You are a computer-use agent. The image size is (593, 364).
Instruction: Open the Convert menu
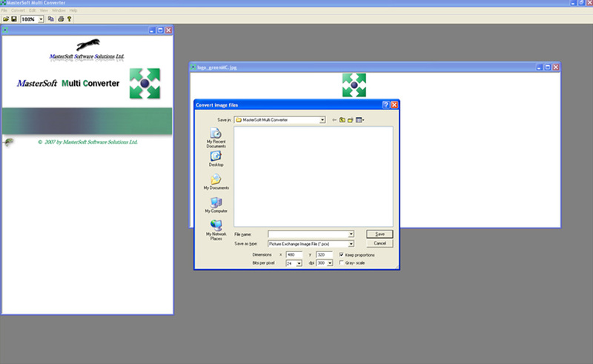[x=18, y=10]
